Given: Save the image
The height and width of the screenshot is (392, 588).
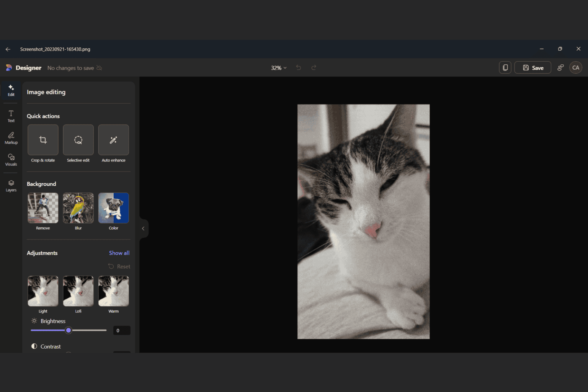Looking at the screenshot, I should tap(532, 67).
